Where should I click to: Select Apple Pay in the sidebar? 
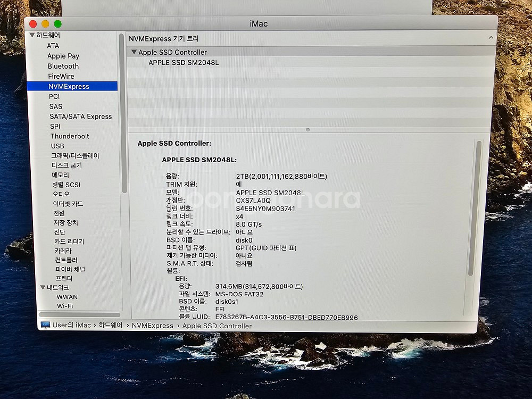coord(63,56)
